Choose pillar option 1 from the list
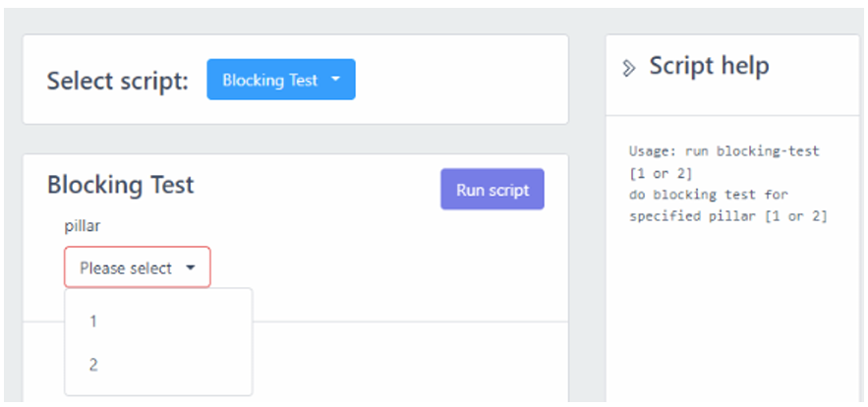Image resolution: width=868 pixels, height=407 pixels. point(92,321)
